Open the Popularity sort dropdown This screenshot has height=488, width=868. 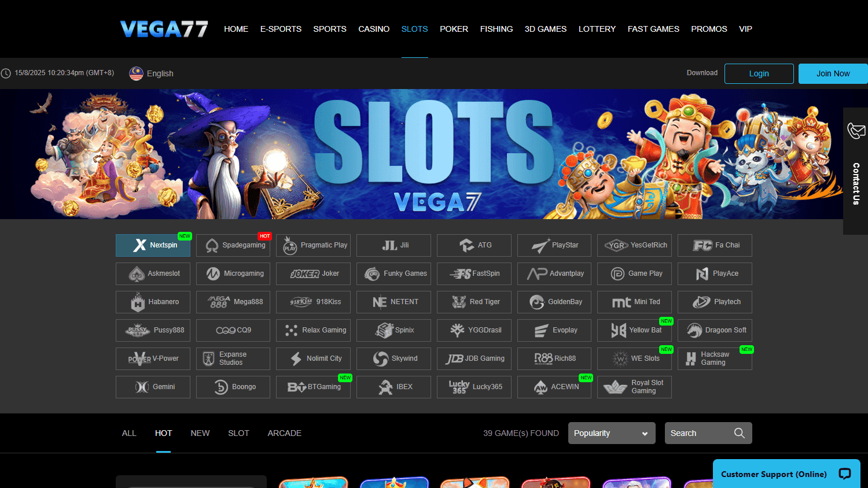(611, 433)
